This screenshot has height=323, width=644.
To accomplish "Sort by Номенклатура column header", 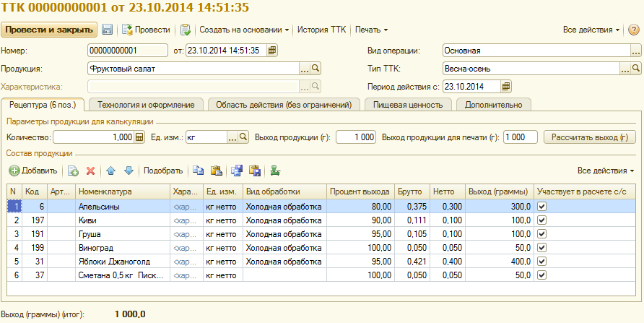I will 123,191.
